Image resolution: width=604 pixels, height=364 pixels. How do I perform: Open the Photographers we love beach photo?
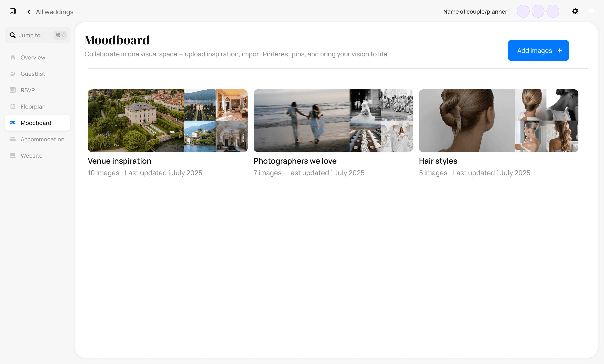301,121
